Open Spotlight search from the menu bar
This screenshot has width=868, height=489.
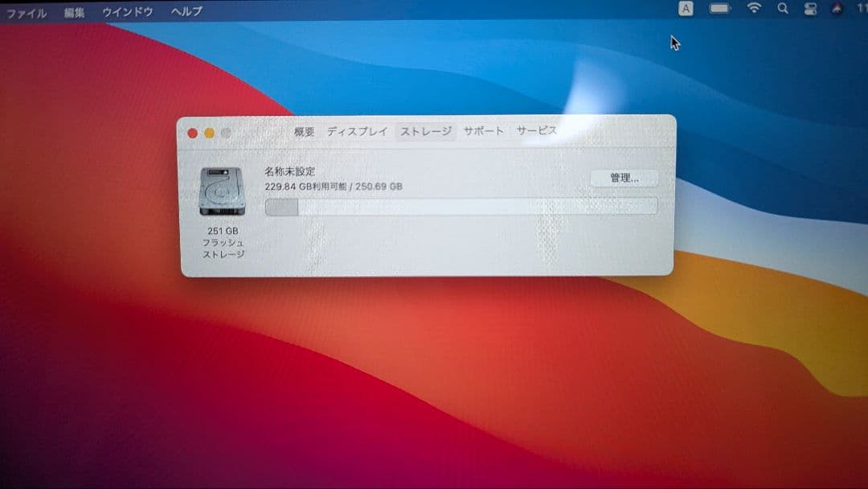784,8
